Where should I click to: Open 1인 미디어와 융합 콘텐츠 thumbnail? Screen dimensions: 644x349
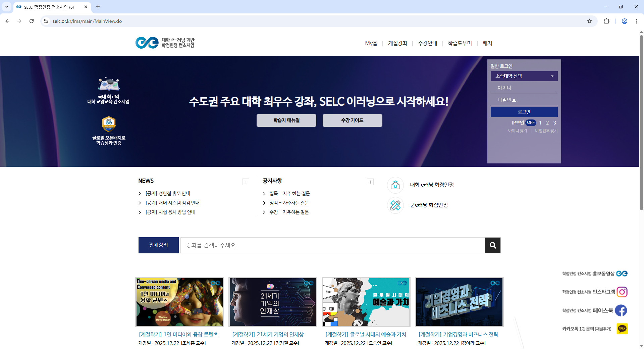179,302
